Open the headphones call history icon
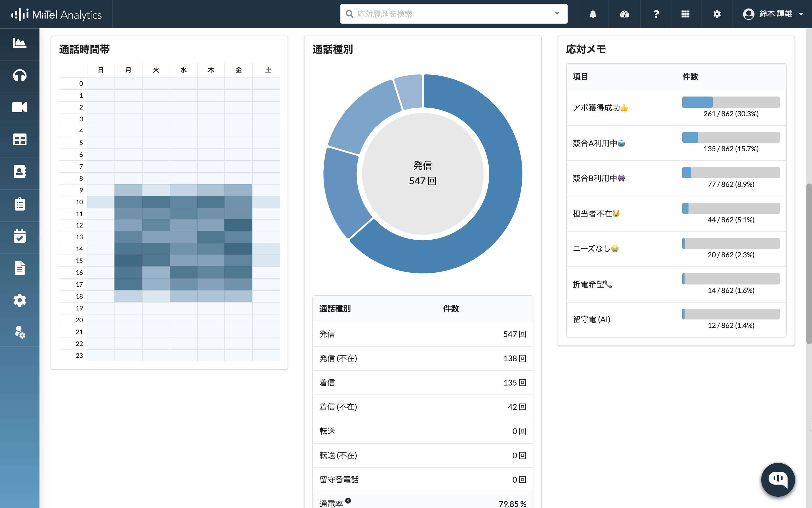 [19, 75]
